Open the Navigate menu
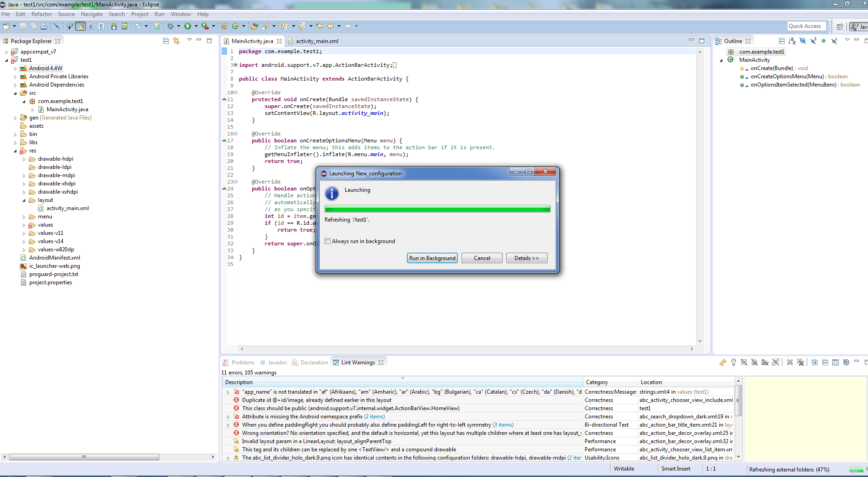Viewport: 868px width, 477px height. pyautogui.click(x=92, y=14)
